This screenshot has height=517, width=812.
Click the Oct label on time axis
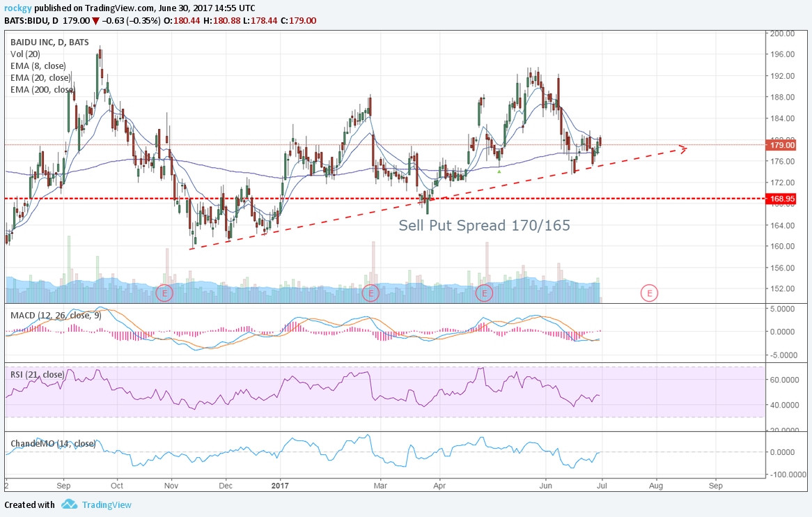tap(117, 486)
